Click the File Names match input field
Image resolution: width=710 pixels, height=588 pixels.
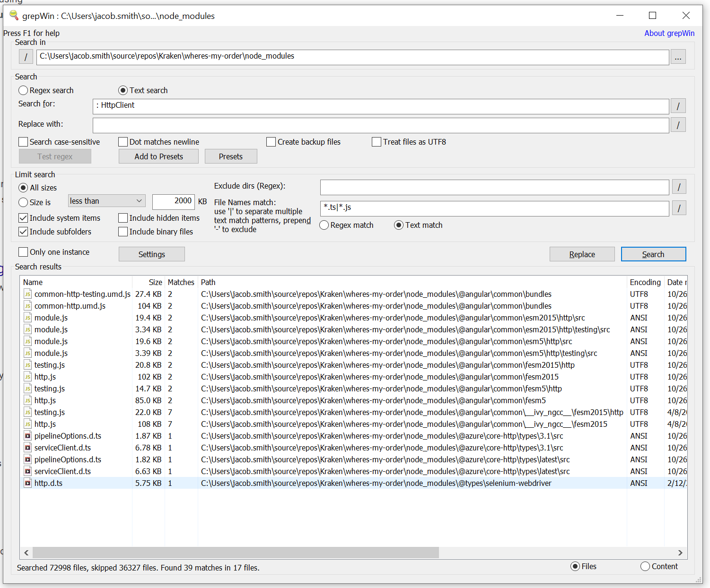(x=494, y=208)
